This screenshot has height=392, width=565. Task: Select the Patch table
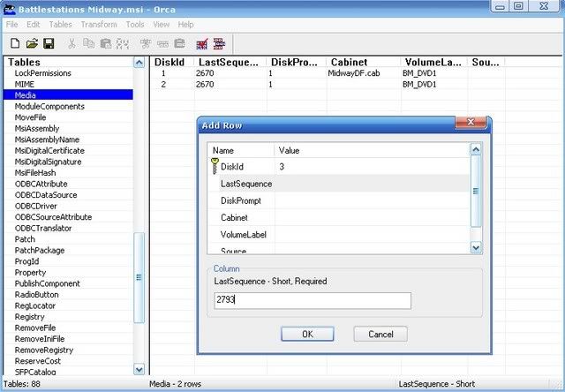pyautogui.click(x=25, y=239)
